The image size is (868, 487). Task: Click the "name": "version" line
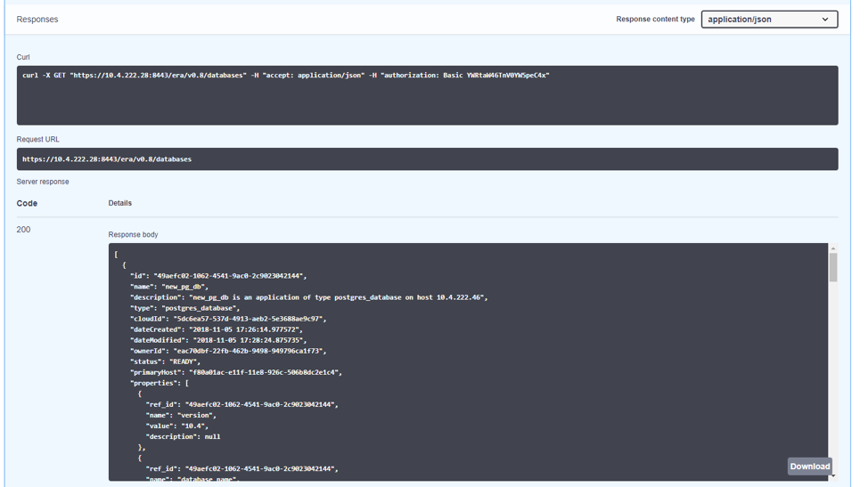tap(181, 415)
